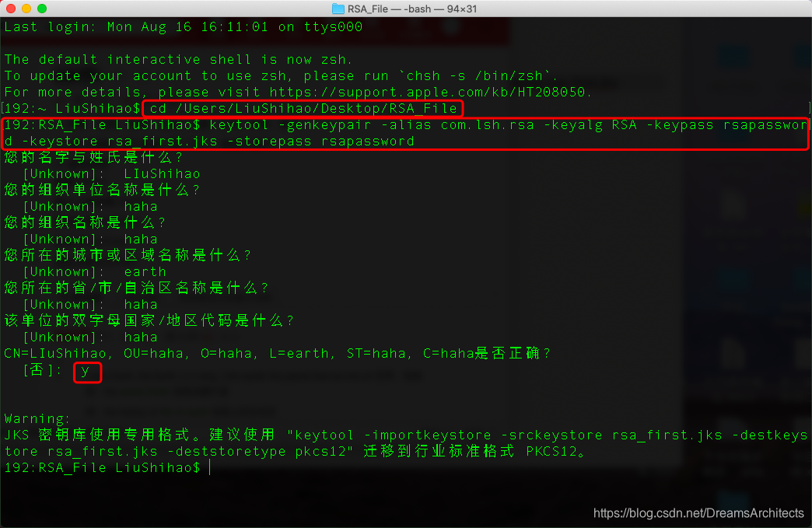
Task: Click the prompt '您所在的省/市/自治区名称是什么?'
Action: point(136,288)
